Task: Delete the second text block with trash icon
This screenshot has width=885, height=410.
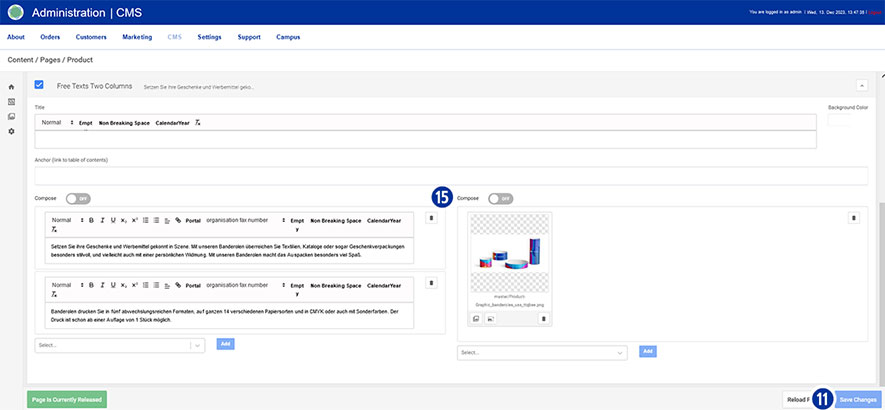Action: tap(431, 283)
